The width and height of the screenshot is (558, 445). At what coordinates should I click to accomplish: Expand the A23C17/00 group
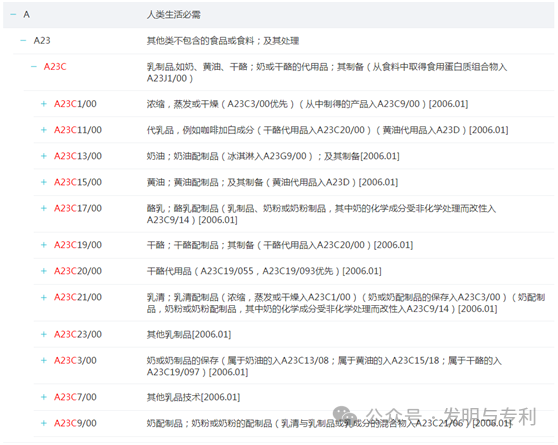pyautogui.click(x=44, y=208)
